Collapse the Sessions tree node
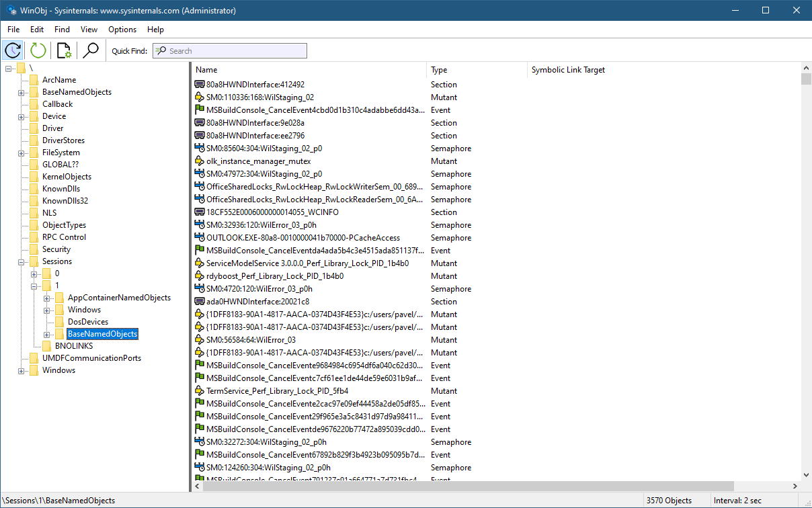The height and width of the screenshot is (508, 812). click(x=22, y=261)
